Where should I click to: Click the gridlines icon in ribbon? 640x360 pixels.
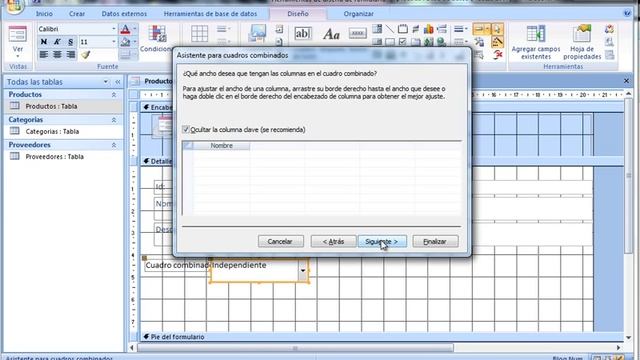click(x=200, y=34)
